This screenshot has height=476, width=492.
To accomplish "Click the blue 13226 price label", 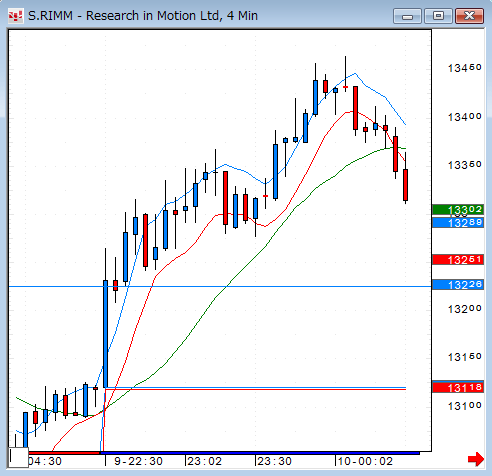I will click(458, 285).
